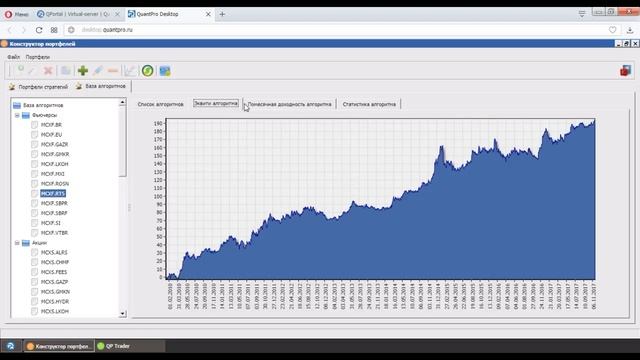The width and height of the screenshot is (640, 360).
Task: Open the Помесячная доходность алгоритма tab
Action: pos(289,104)
